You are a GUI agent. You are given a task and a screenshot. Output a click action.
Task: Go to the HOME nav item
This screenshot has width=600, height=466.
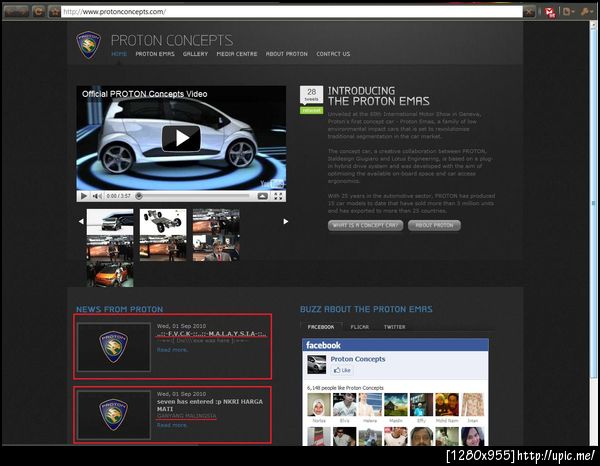119,54
